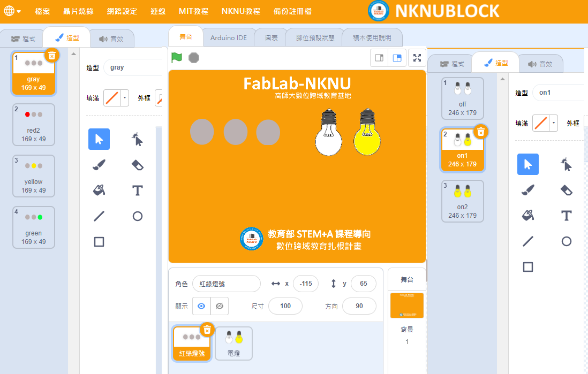Image resolution: width=588 pixels, height=374 pixels.
Task: Select the eraser tool in right editor
Action: pos(566,190)
